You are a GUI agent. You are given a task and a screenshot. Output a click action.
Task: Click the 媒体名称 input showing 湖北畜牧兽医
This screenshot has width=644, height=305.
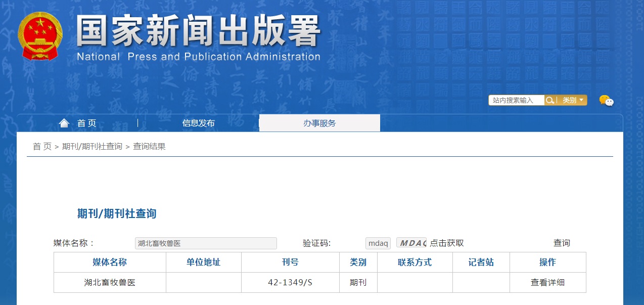[x=205, y=243]
